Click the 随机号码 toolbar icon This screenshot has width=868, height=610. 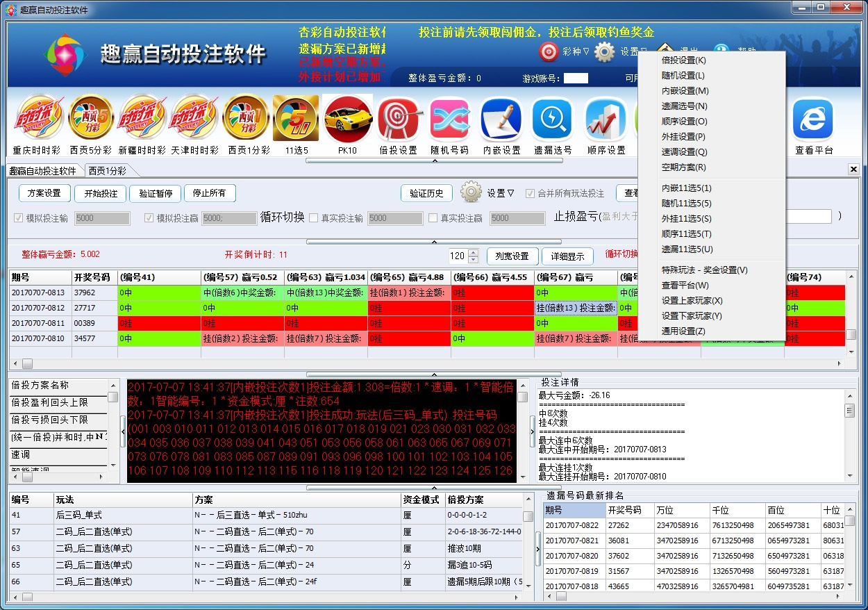[x=449, y=118]
